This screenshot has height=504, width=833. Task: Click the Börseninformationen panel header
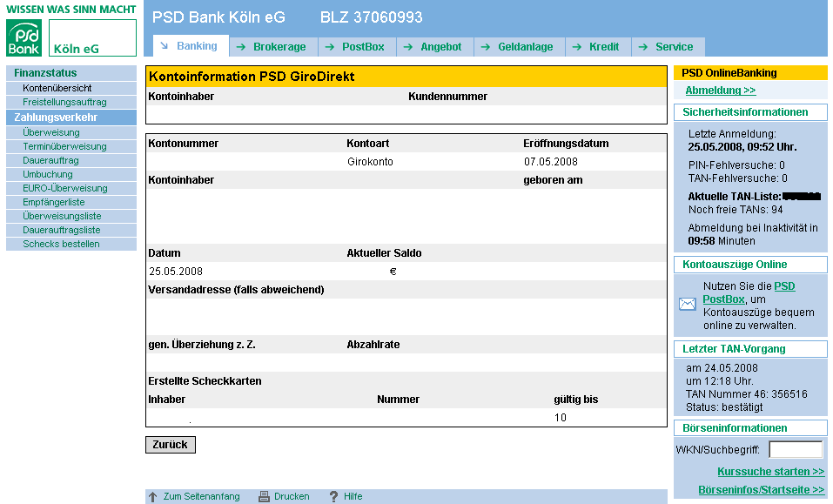[750, 428]
